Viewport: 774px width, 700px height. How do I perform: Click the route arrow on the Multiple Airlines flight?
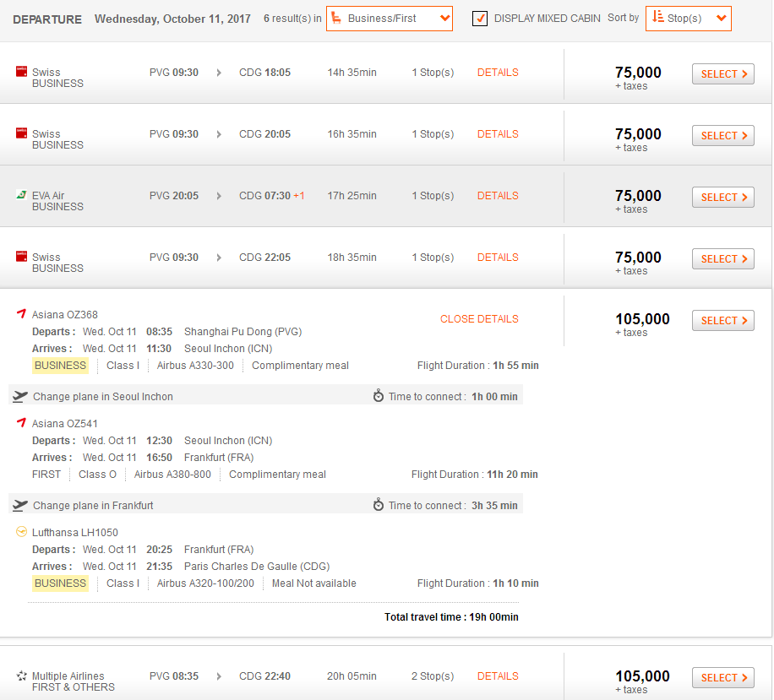tap(219, 676)
